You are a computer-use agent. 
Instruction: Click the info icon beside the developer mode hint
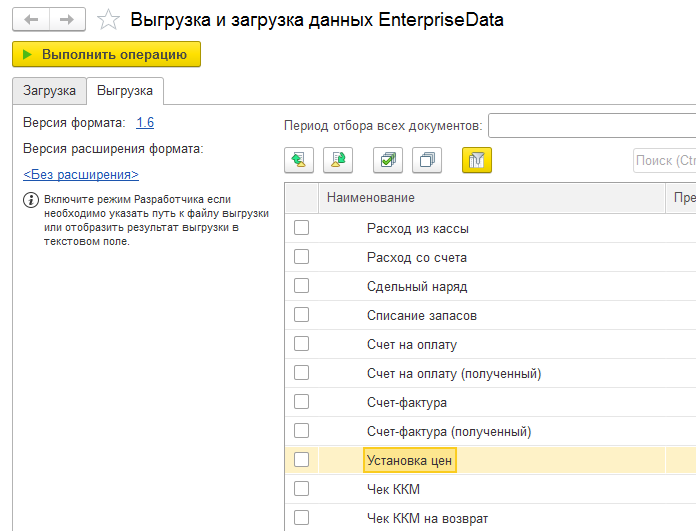click(x=31, y=200)
